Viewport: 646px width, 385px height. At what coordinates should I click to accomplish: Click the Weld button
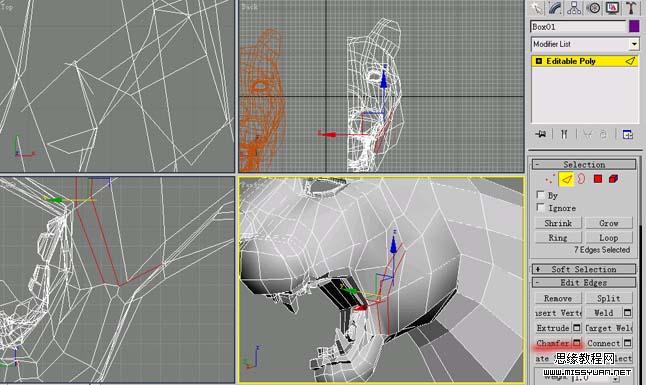pos(604,313)
